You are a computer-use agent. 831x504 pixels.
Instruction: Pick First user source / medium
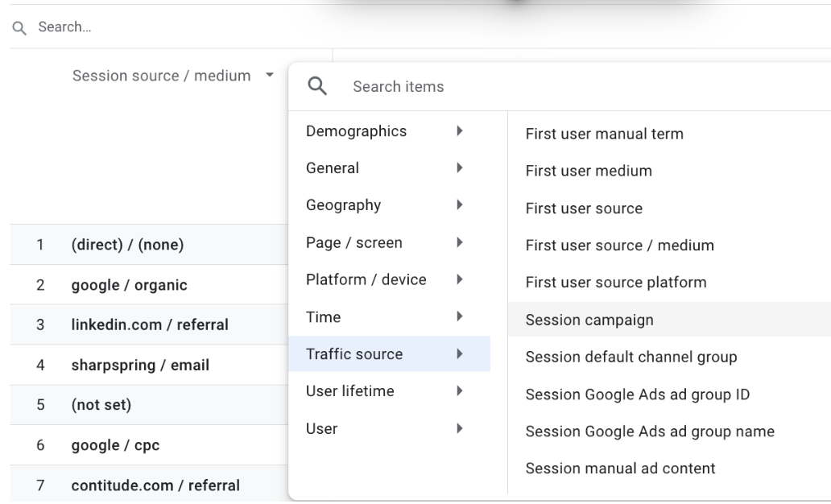(619, 246)
